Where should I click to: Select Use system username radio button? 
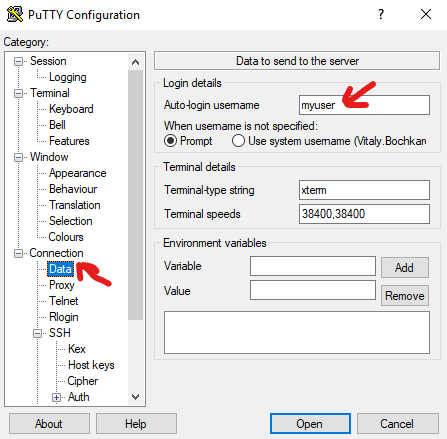(238, 141)
